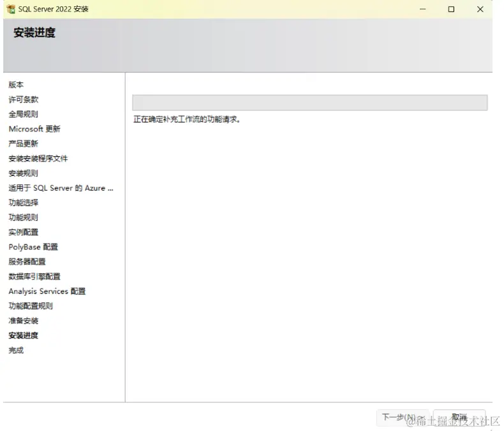504x431 pixels.
Task: Close the SQL Server 2022 setup window
Action: point(480,9)
